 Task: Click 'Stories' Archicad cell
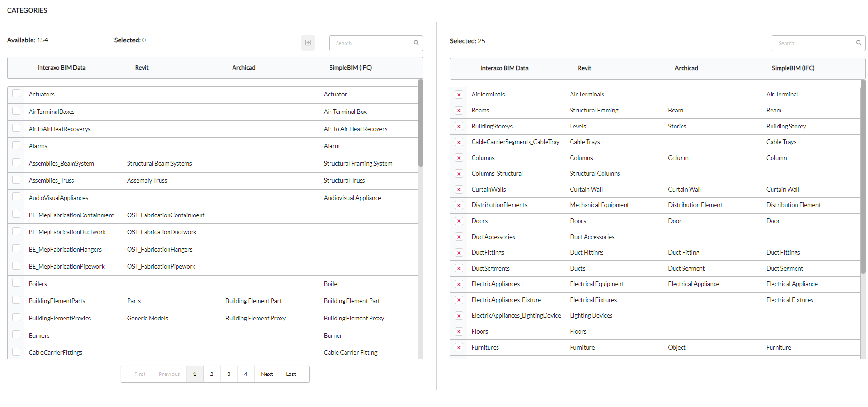[x=677, y=127]
